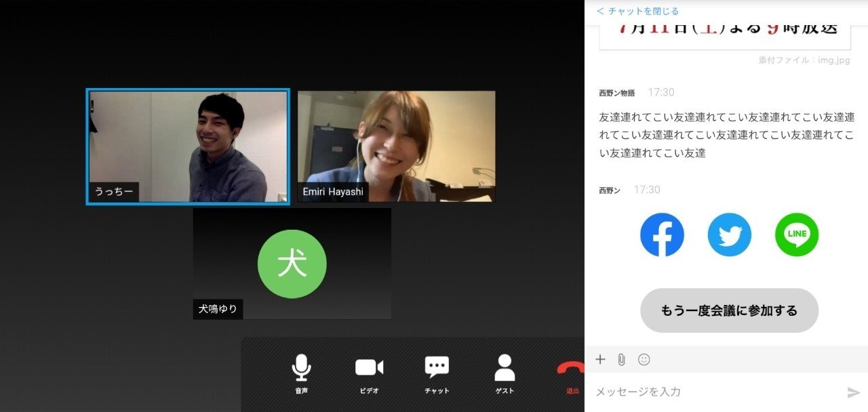The image size is (868, 412).
Task: Click the plus icon in the chat bar
Action: 600,359
